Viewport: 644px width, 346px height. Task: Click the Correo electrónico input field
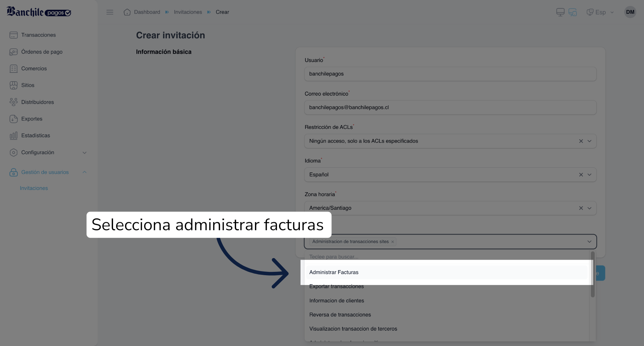point(450,107)
